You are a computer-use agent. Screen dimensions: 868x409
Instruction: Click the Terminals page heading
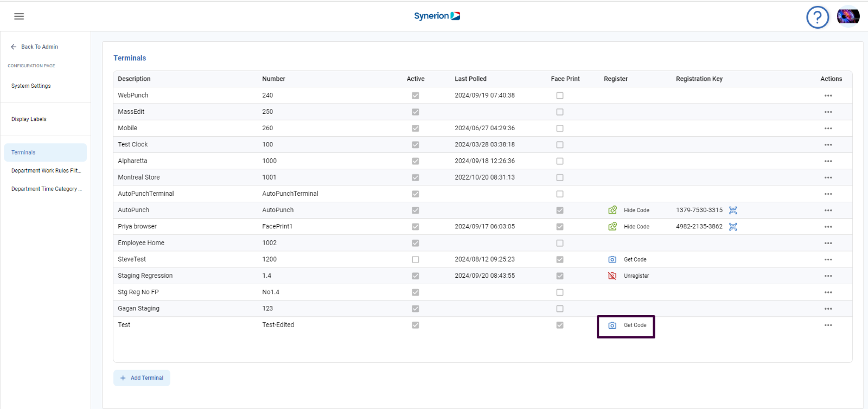pos(130,58)
